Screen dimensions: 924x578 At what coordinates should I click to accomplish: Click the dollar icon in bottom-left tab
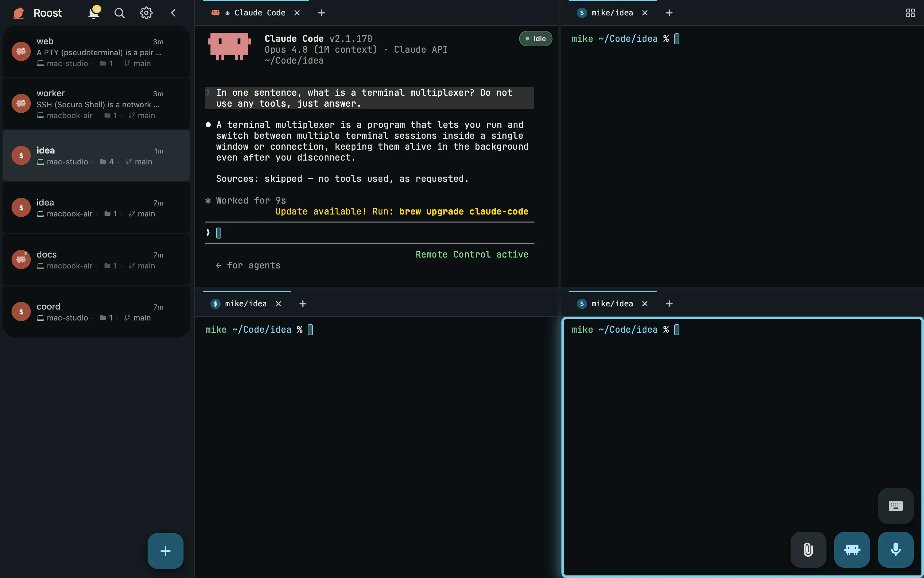[x=215, y=303]
